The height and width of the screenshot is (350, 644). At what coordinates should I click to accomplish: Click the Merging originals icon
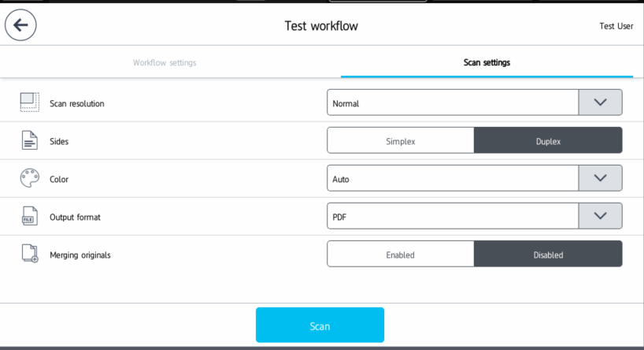point(29,254)
